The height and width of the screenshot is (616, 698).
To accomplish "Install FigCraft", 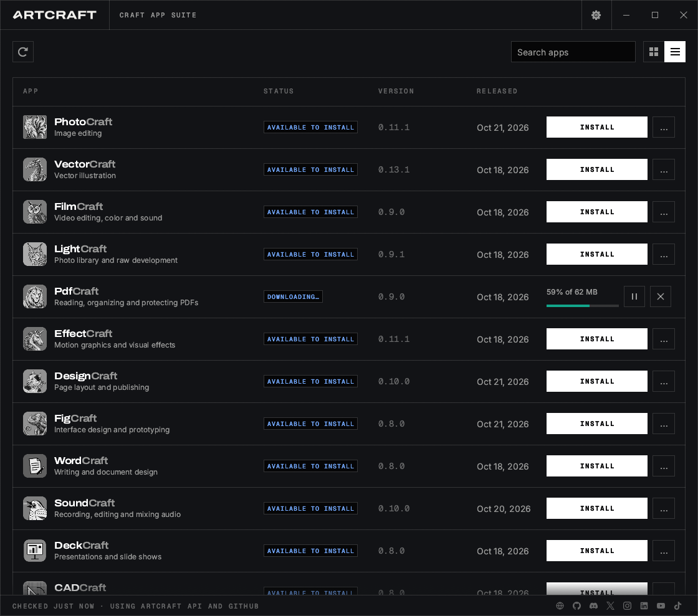I will pyautogui.click(x=596, y=424).
